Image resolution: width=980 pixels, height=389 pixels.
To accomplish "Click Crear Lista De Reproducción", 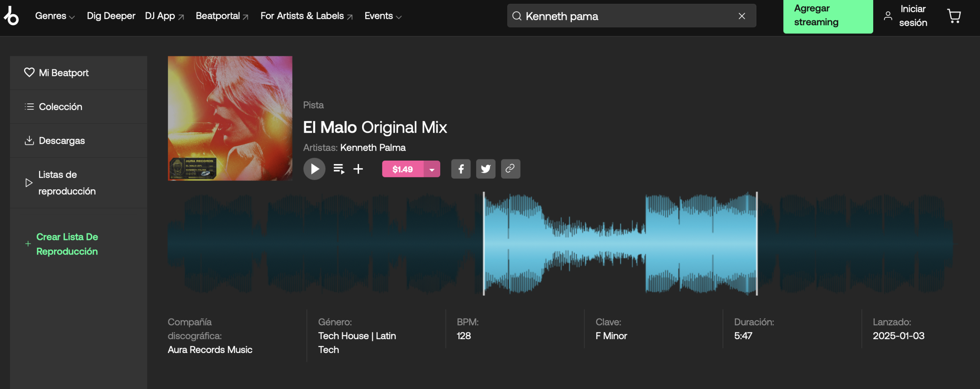I will [x=67, y=244].
